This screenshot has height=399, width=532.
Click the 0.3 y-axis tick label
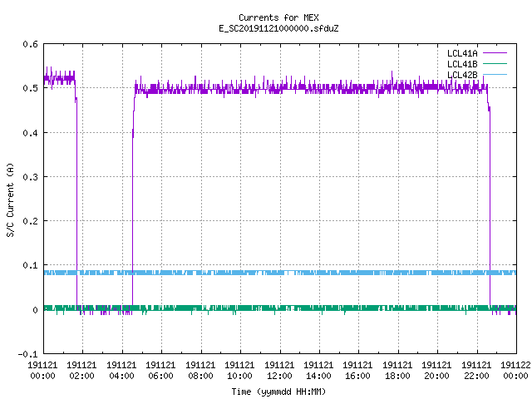click(30, 177)
